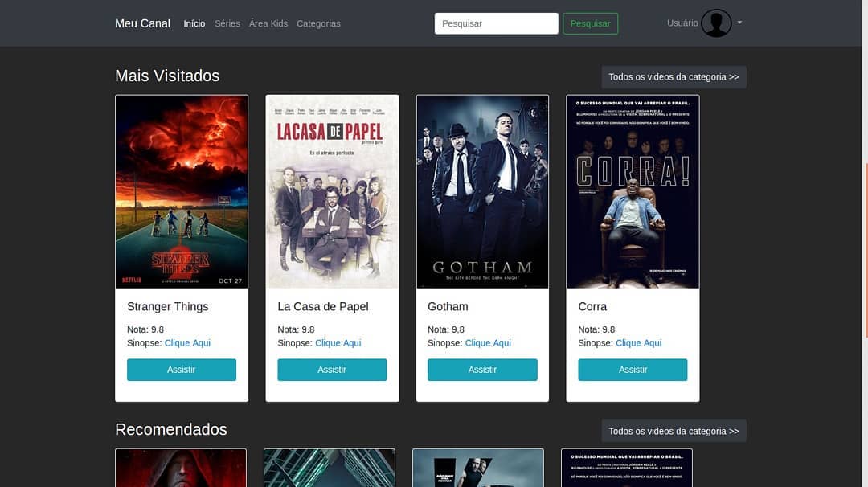Viewport: 868px width, 487px height.
Task: Click the Recomendados section heading
Action: tap(171, 429)
